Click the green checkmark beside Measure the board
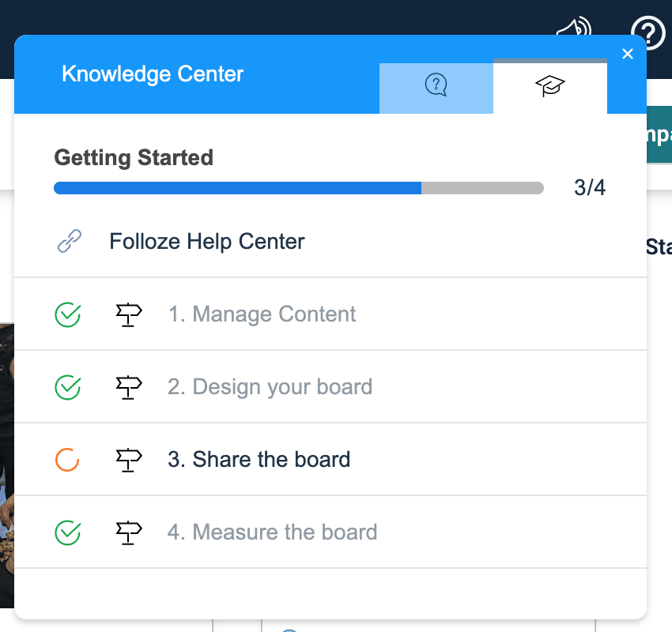The width and height of the screenshot is (672, 632). tap(67, 532)
